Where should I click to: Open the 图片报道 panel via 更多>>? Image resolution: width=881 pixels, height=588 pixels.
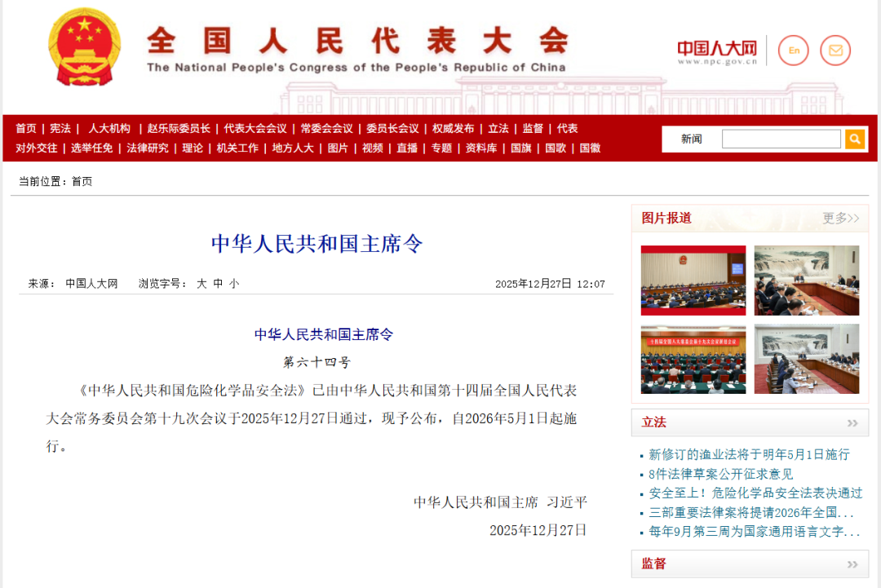(840, 219)
